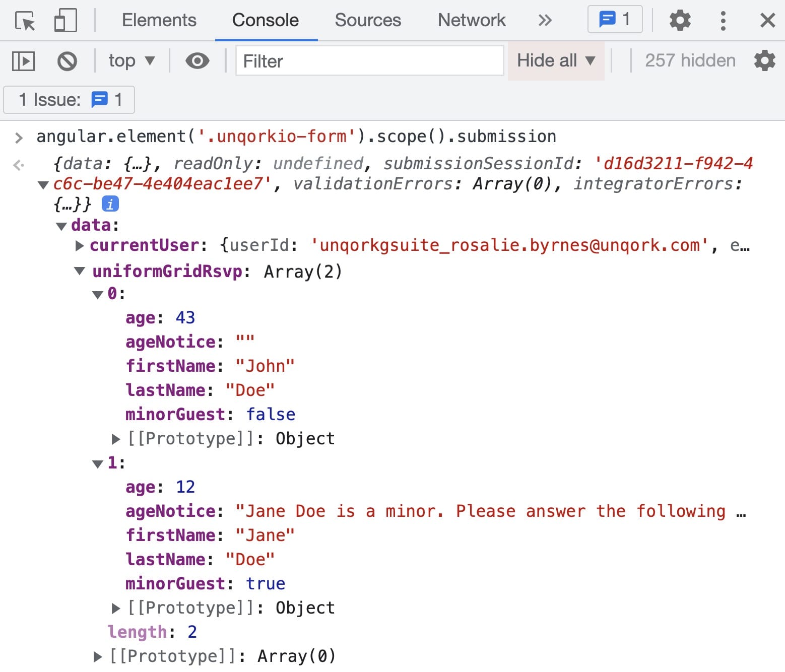Select the lastName "Doe" row under John
The image size is (785, 672).
coord(200,390)
